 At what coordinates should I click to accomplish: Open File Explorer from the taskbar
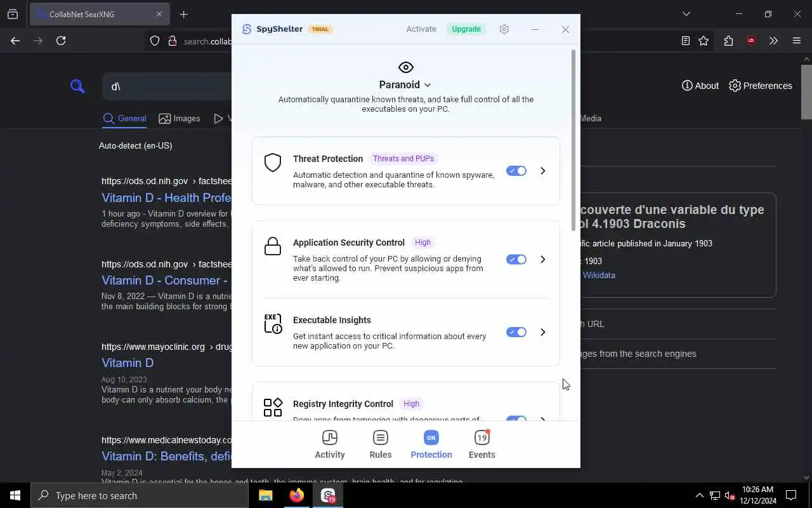click(265, 495)
